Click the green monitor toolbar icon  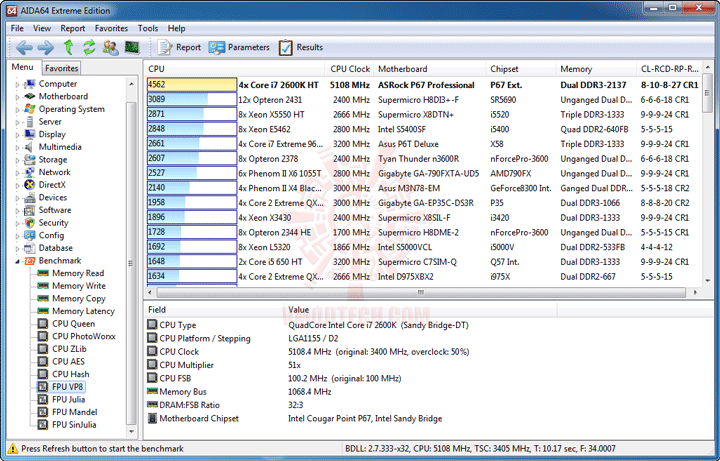[132, 47]
